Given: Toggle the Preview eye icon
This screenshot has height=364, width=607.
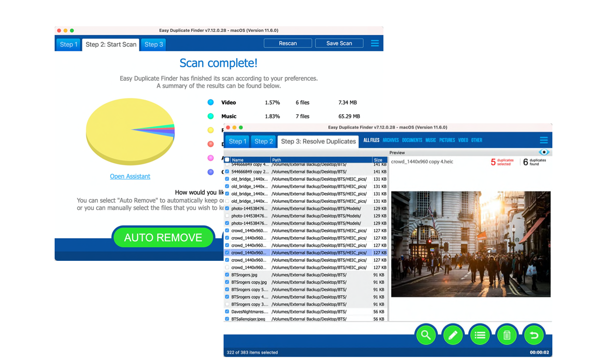Looking at the screenshot, I should pos(544,152).
